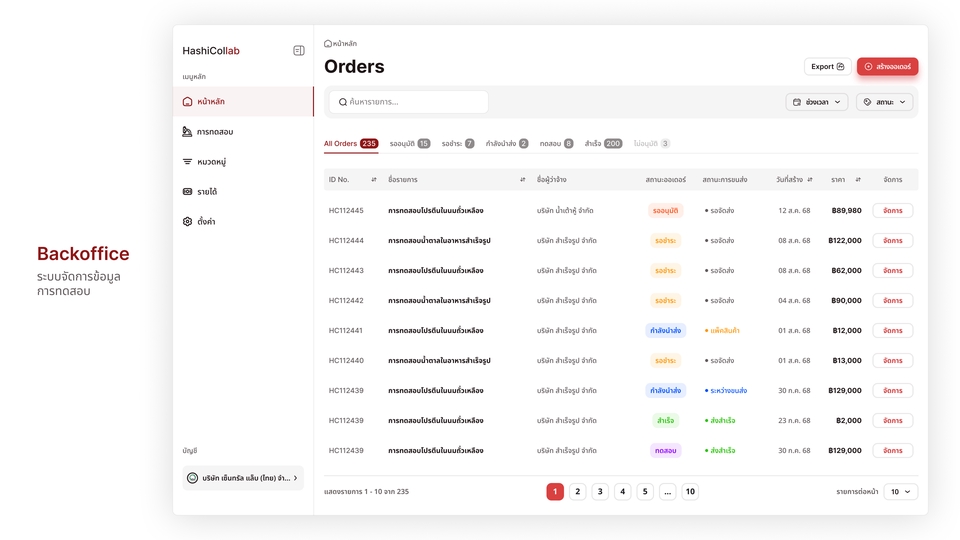Click the ค้นหารายการ search field
The image size is (960, 540).
pos(408,102)
